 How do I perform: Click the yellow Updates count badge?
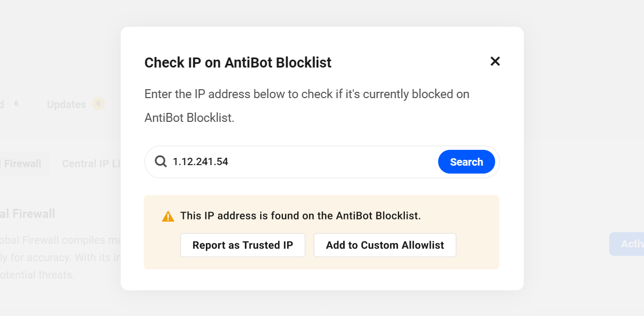pos(98,103)
